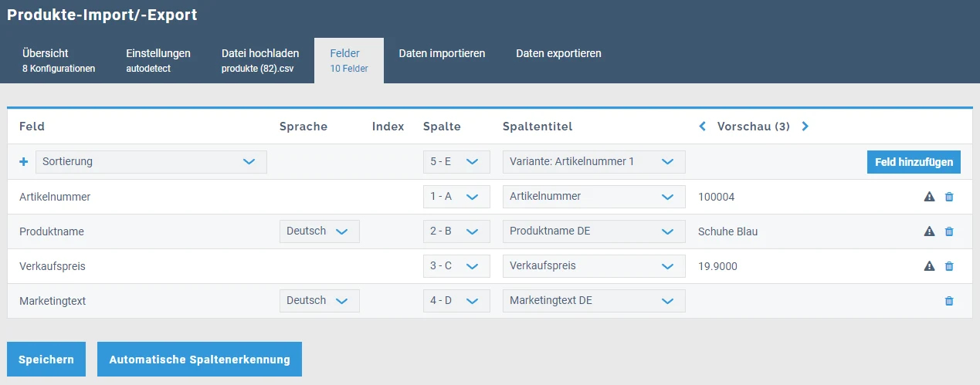Open the Einstellungen tab
The width and height of the screenshot is (980, 385).
click(158, 60)
